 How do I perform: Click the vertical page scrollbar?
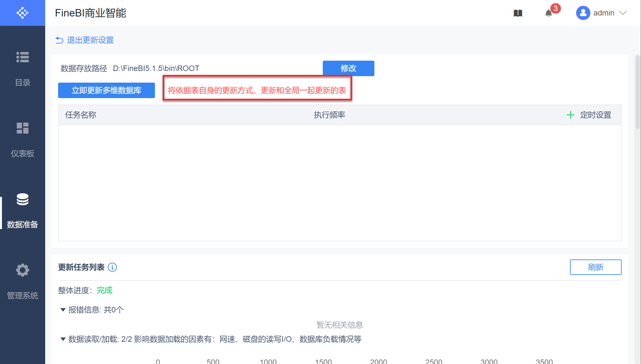tap(637, 92)
